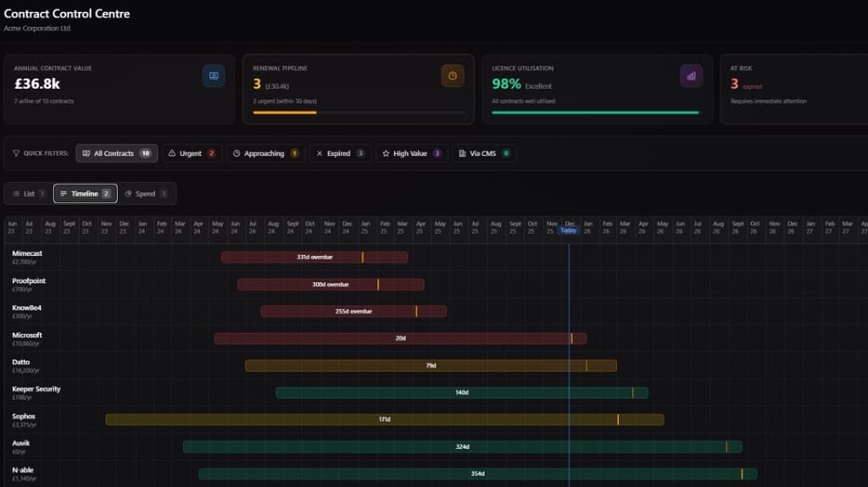The image size is (868, 487).
Task: Click the Acme Corporation Ltd subtitle
Action: (37, 28)
